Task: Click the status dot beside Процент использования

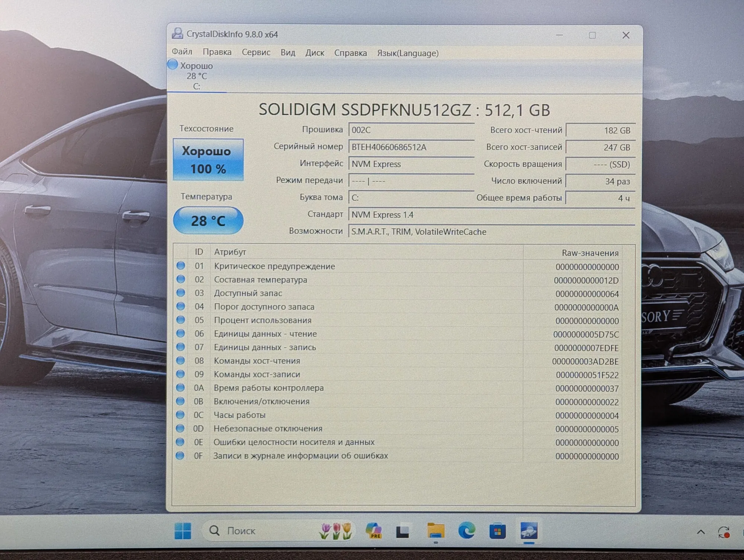Action: (x=180, y=320)
